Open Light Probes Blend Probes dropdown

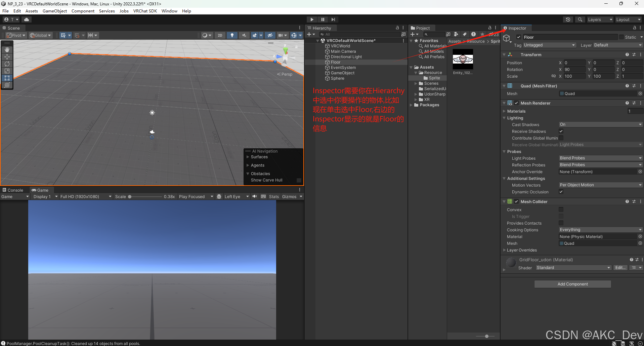point(601,158)
